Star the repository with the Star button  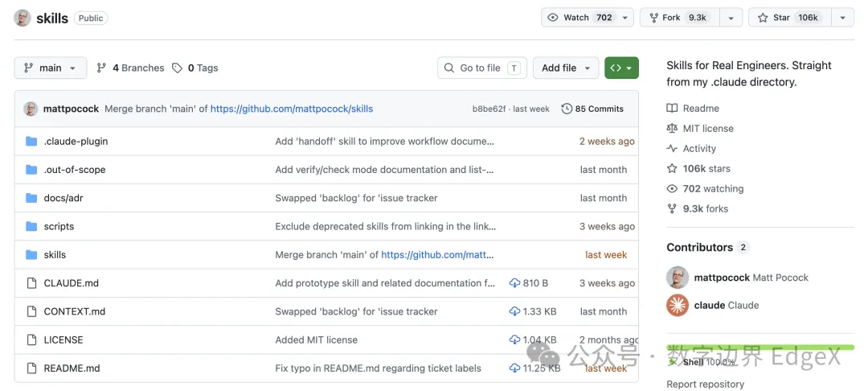coord(789,18)
